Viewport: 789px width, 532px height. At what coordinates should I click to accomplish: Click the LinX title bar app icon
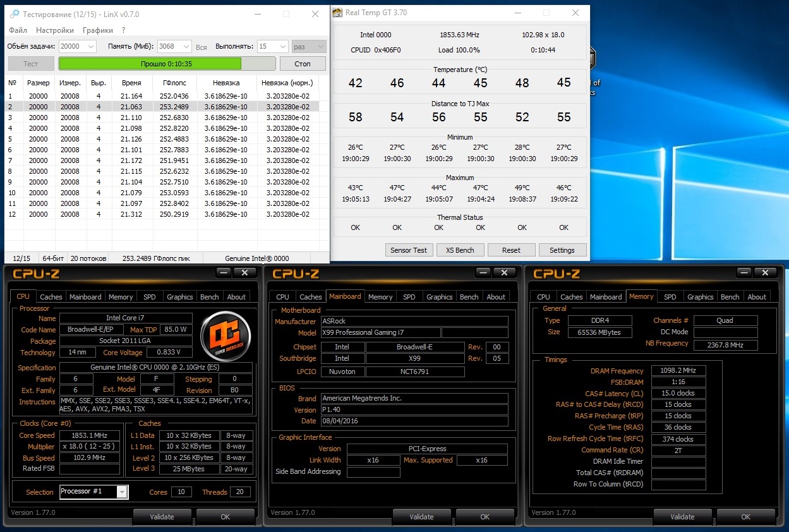15,14
